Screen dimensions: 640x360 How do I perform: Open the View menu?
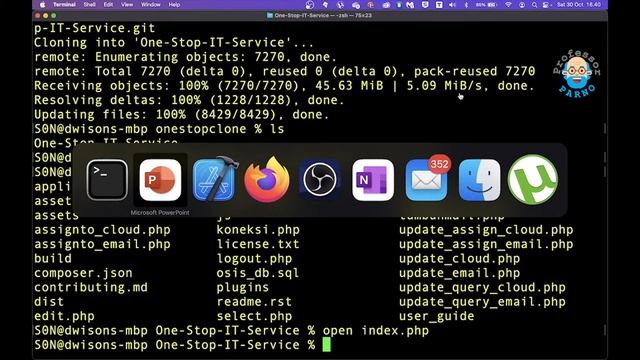click(x=127, y=5)
